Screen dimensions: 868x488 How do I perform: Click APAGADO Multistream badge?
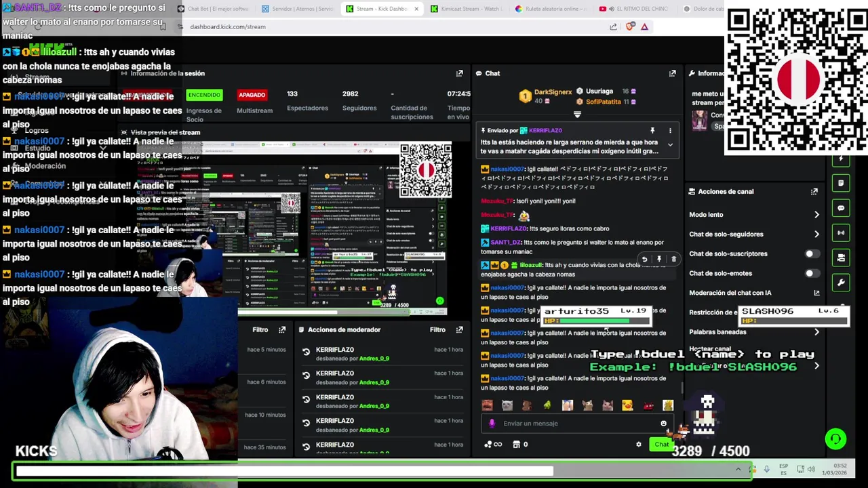click(x=252, y=95)
